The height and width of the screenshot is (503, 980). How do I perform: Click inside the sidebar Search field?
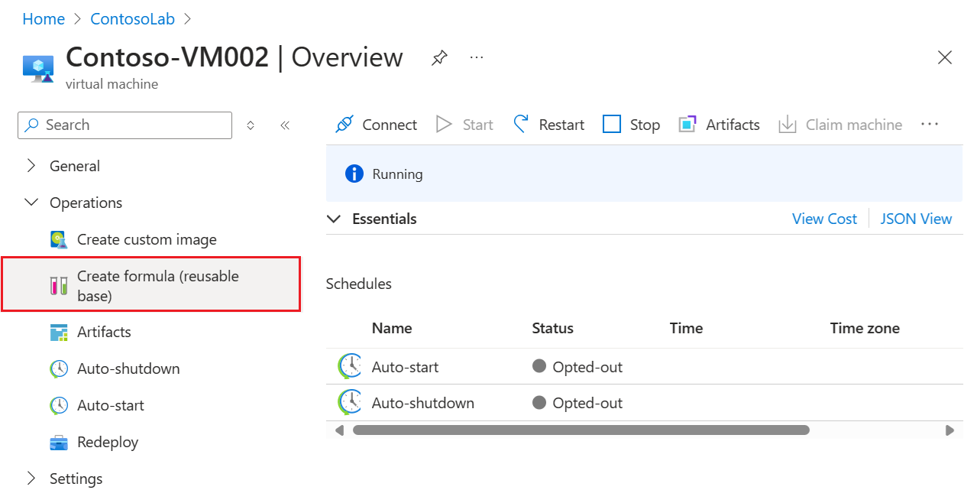pos(130,125)
